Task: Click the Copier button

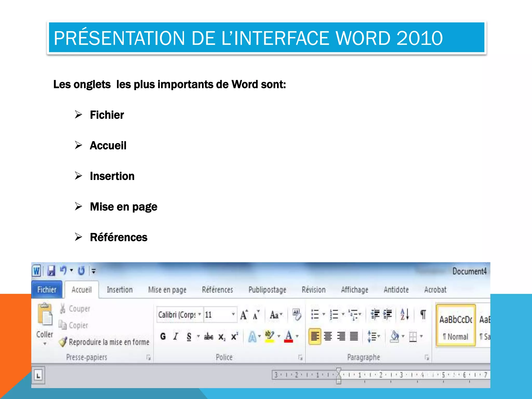Action: 73,325
